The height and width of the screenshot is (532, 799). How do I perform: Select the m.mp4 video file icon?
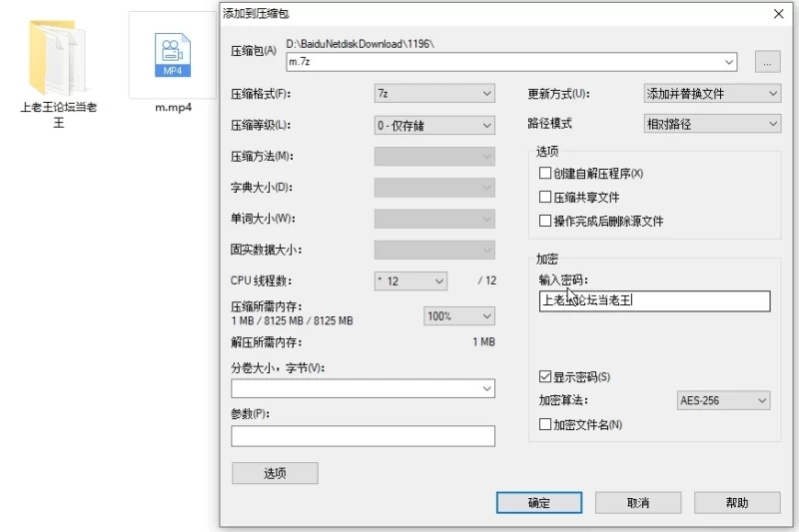pyautogui.click(x=173, y=55)
